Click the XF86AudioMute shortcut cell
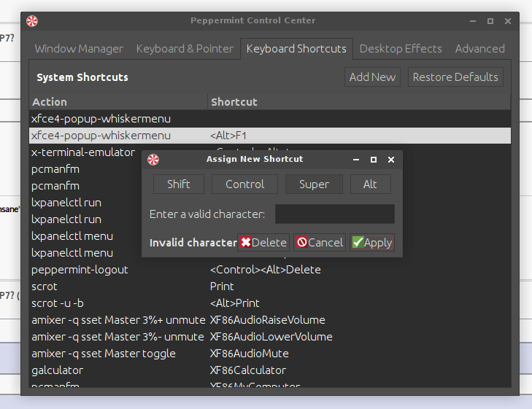 (250, 354)
